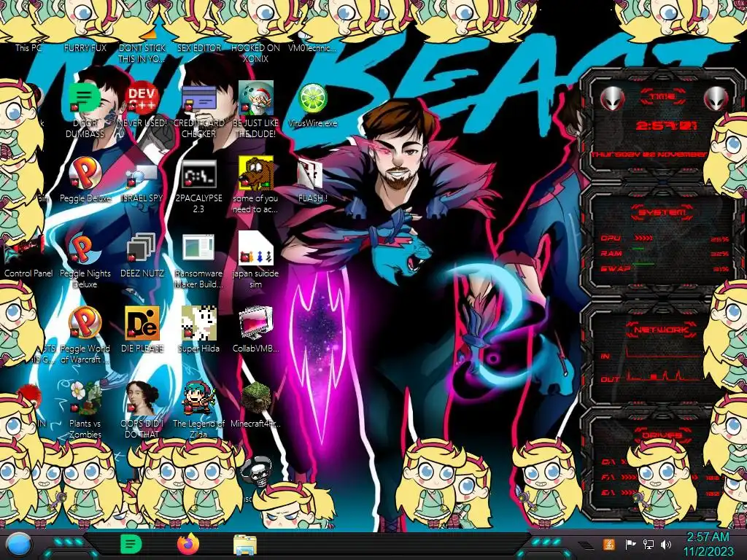Open the Action Center flag tray icon
This screenshot has height=560, width=747.
pos(630,544)
